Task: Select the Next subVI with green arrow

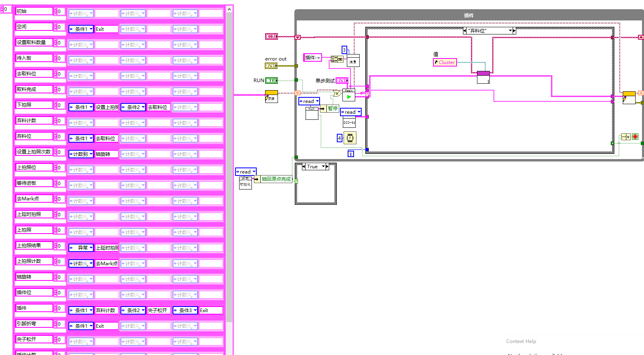Action: pyautogui.click(x=349, y=96)
